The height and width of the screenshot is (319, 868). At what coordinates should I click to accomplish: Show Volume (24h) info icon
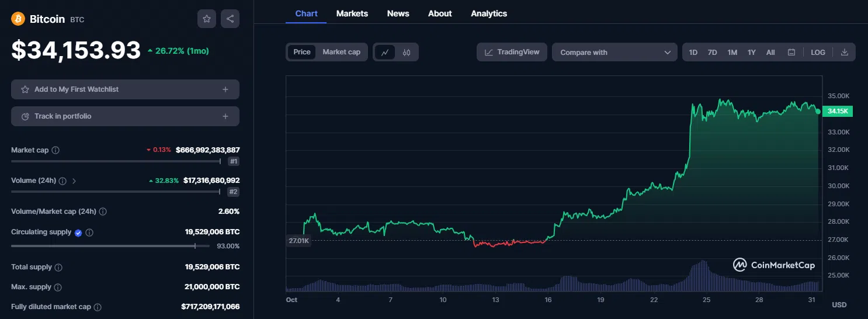(63, 181)
